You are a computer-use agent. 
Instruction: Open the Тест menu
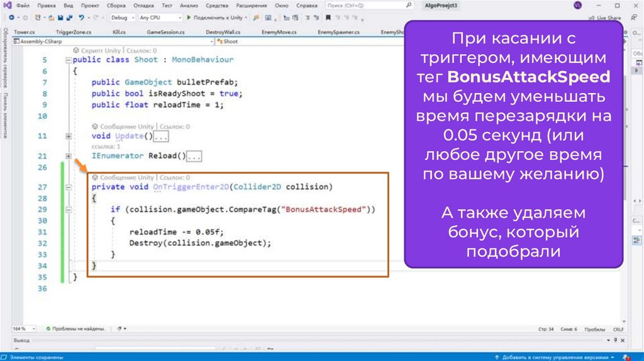pyautogui.click(x=167, y=5)
